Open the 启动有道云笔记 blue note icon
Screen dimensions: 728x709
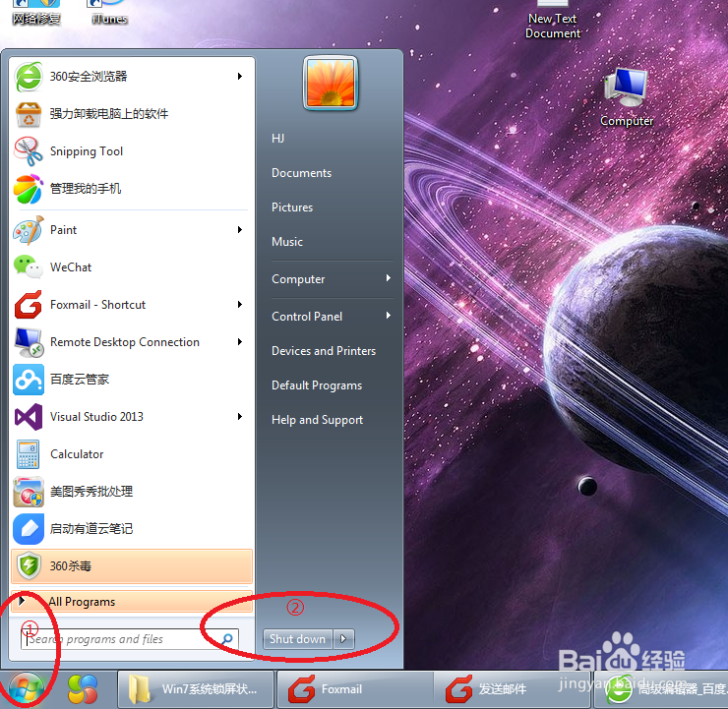click(x=29, y=529)
